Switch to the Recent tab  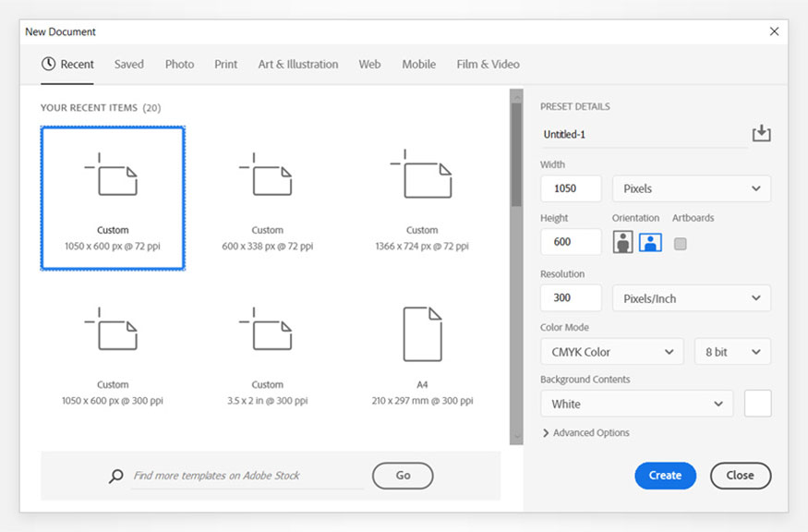(67, 65)
